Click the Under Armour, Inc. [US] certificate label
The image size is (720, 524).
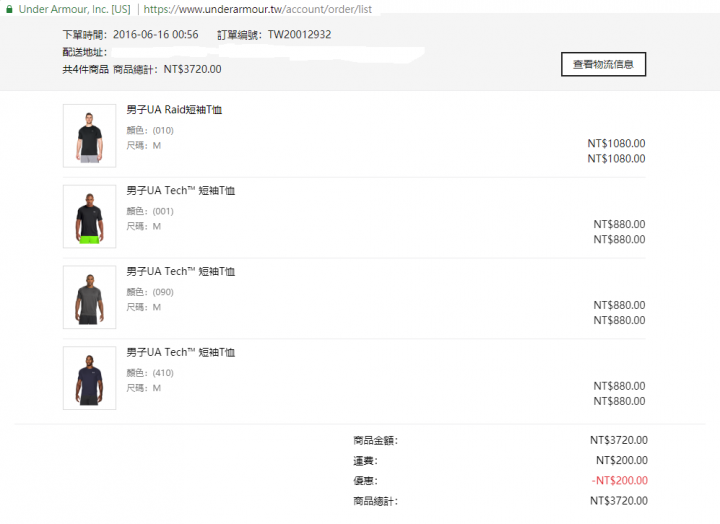coord(74,9)
